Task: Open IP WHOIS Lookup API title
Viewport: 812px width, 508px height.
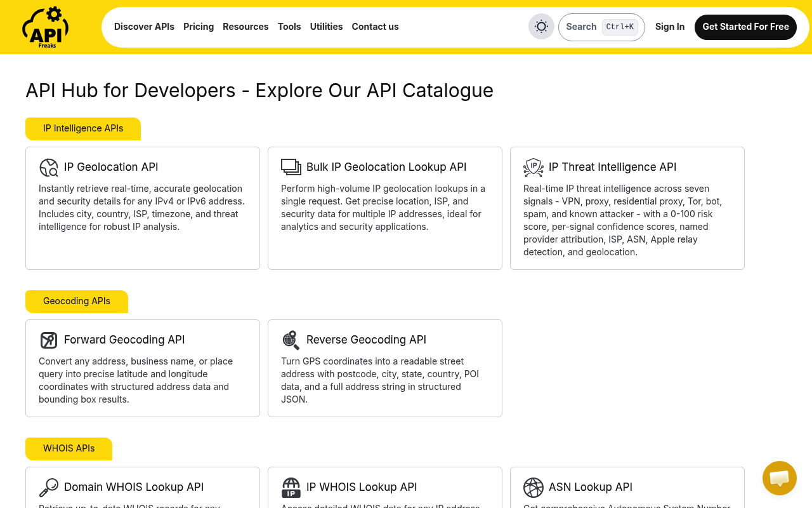Action: click(x=362, y=487)
